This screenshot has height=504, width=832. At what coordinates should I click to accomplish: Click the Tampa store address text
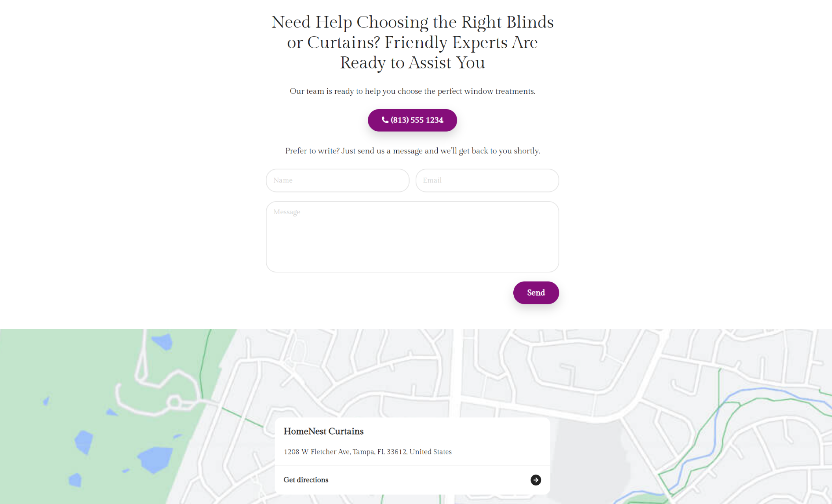pyautogui.click(x=368, y=452)
